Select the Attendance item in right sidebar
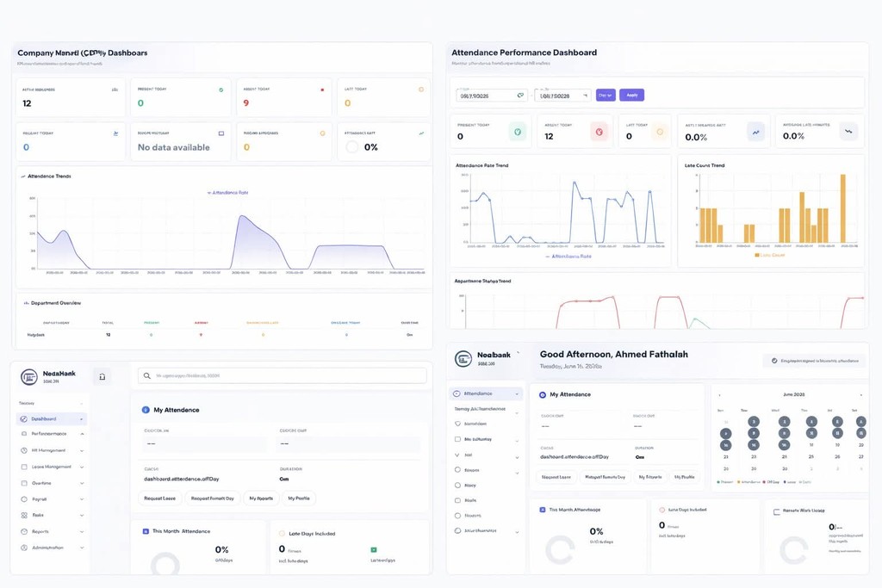Image resolution: width=882 pixels, height=588 pixels. [x=486, y=393]
